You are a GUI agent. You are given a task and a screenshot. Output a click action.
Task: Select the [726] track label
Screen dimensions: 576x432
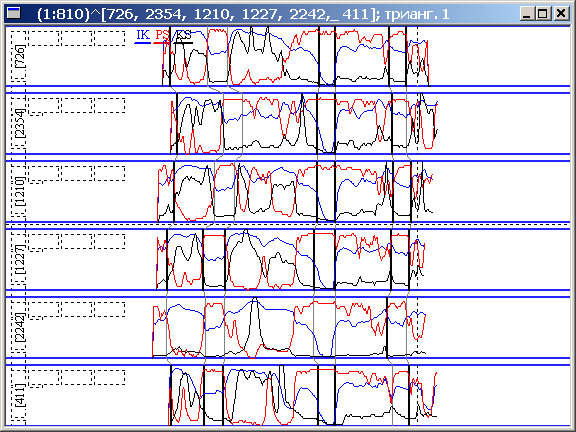[21, 56]
